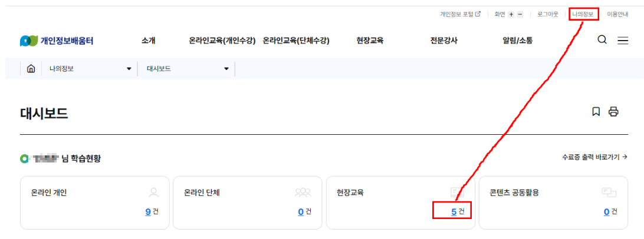This screenshot has height=239, width=644.
Task: Open the hamburger menu icon
Action: 623,41
